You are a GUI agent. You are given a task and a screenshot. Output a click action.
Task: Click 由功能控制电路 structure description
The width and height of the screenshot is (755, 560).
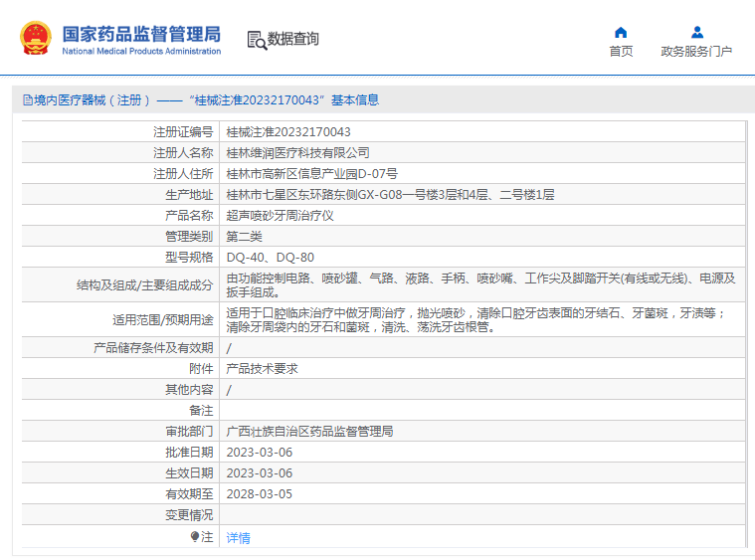481,285
